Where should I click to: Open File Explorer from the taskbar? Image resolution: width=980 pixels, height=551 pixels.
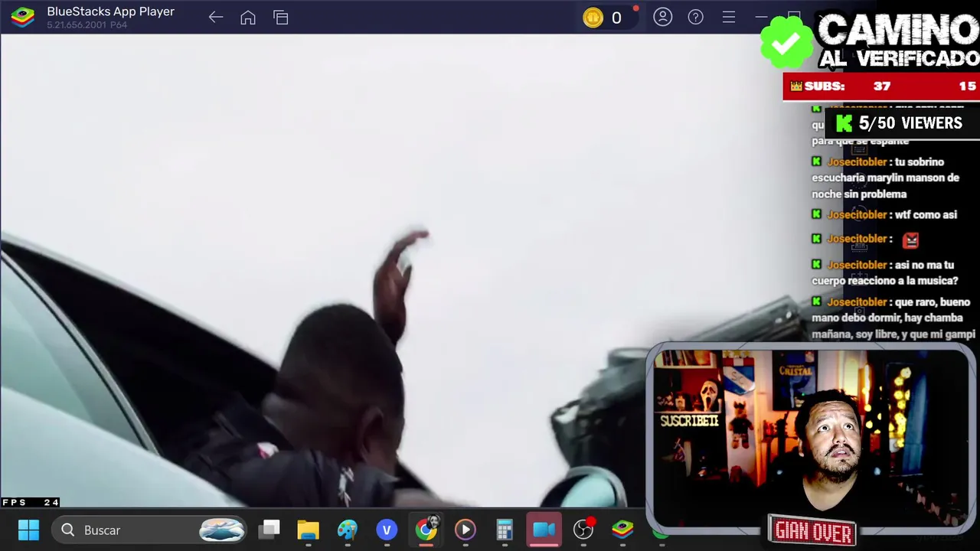pyautogui.click(x=309, y=530)
